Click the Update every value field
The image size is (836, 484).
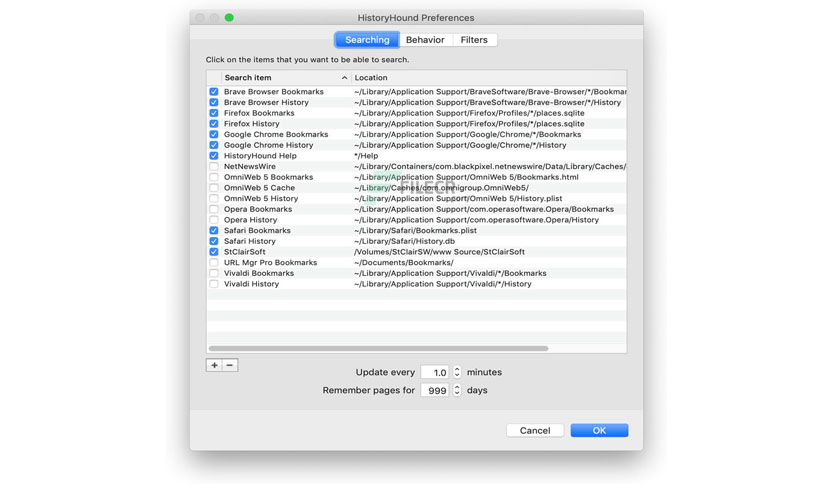(436, 373)
